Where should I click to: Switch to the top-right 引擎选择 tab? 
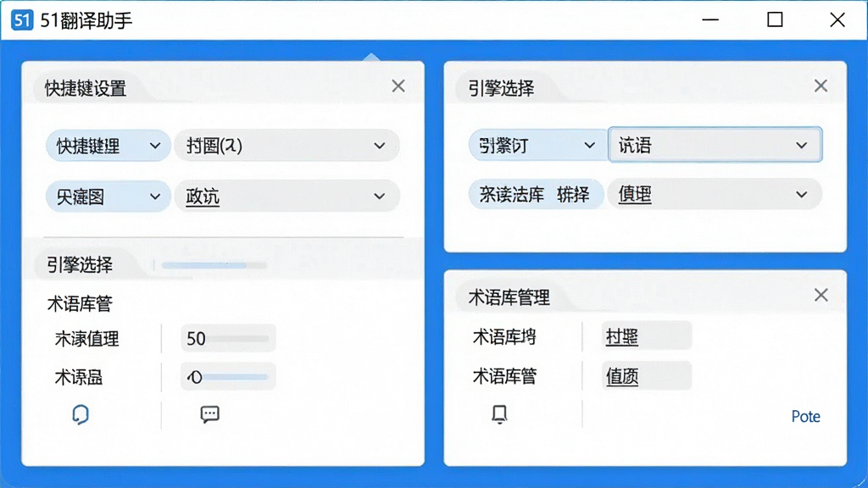coord(501,88)
